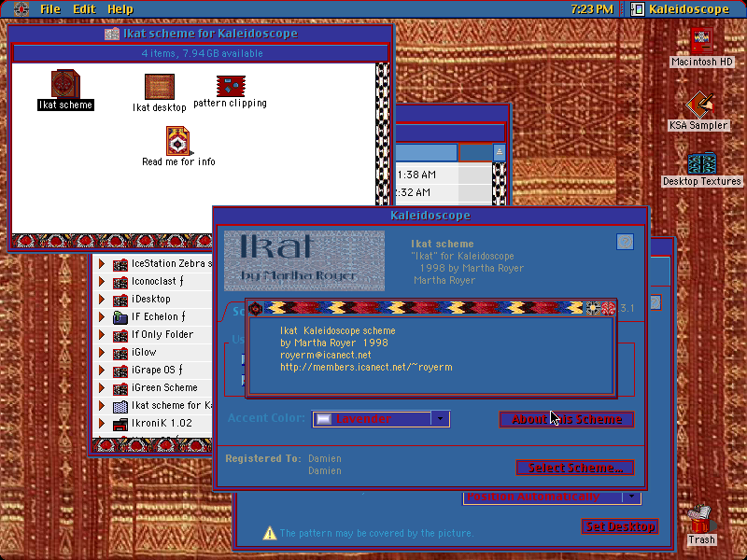747x560 pixels.
Task: Select the KSA Sampler desktop icon
Action: (x=698, y=105)
